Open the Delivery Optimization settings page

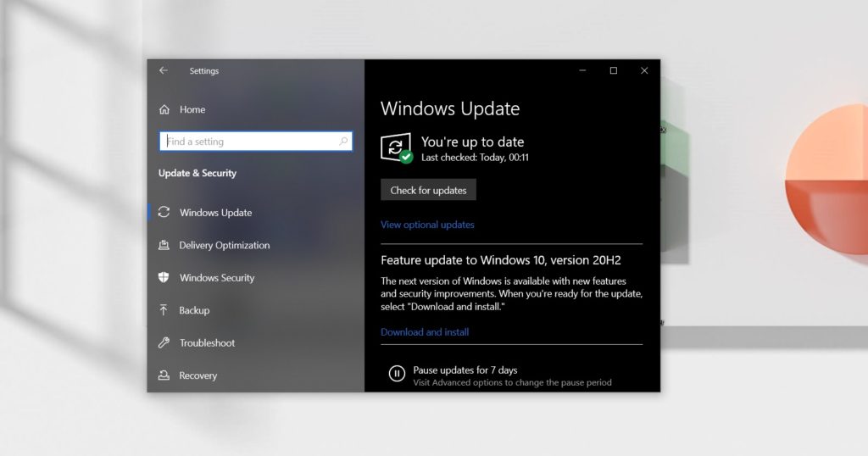[x=224, y=246]
